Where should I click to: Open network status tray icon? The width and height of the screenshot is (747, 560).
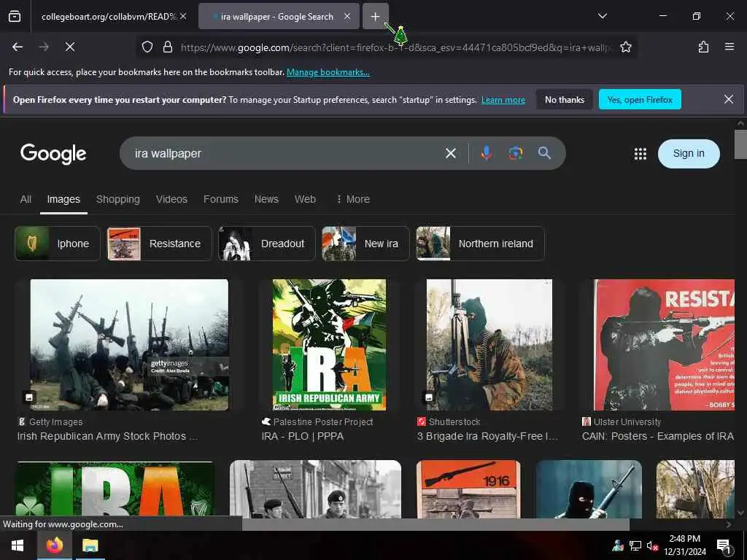coord(635,545)
